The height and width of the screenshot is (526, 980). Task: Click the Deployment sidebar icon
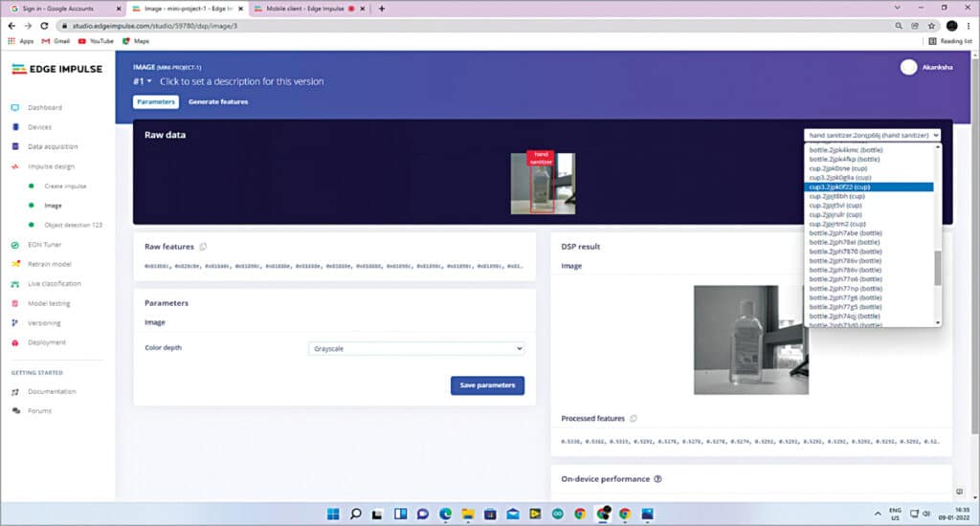pyautogui.click(x=15, y=342)
